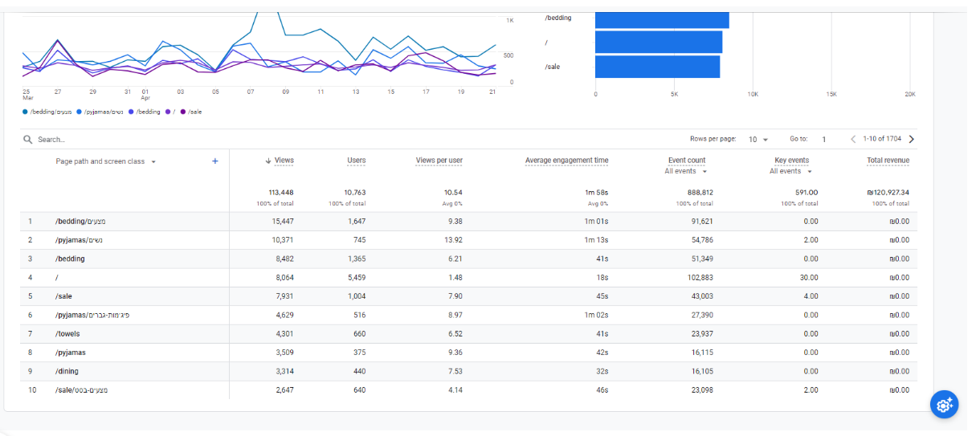Click views value 15,447

tap(283, 222)
